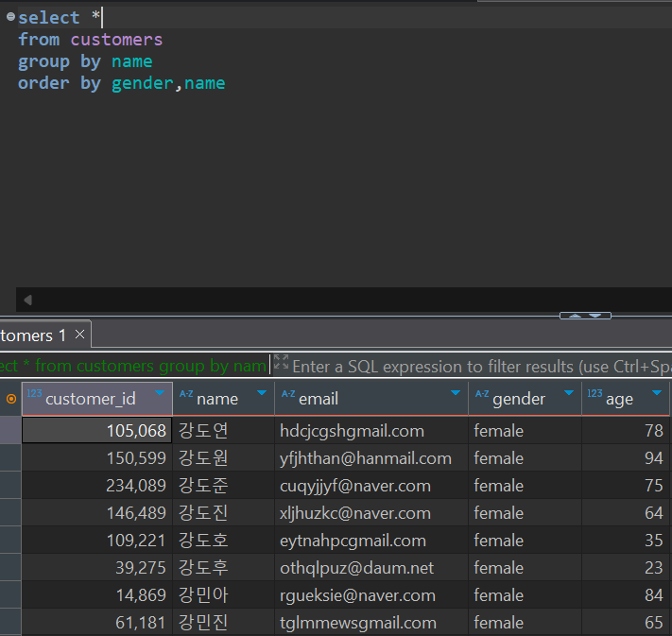
Task: Click the name column header
Action: coord(224,399)
